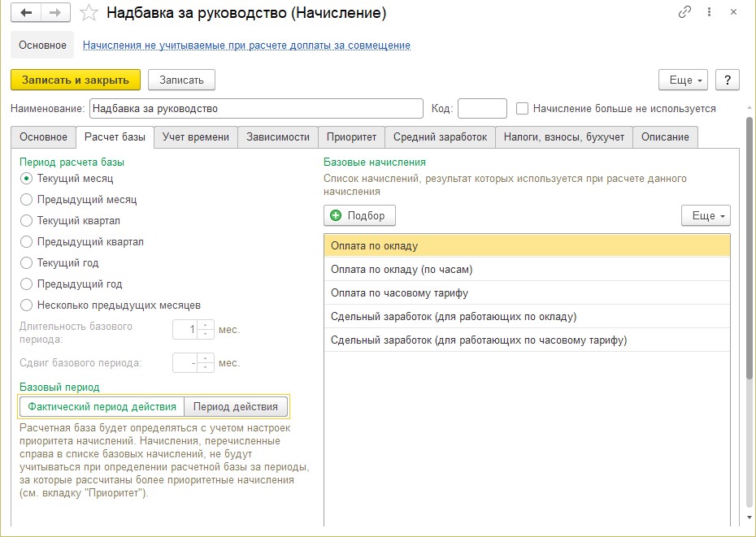Open 'Налоги, взносы, бухучет' tab
Image resolution: width=756 pixels, height=537 pixels.
pos(564,137)
